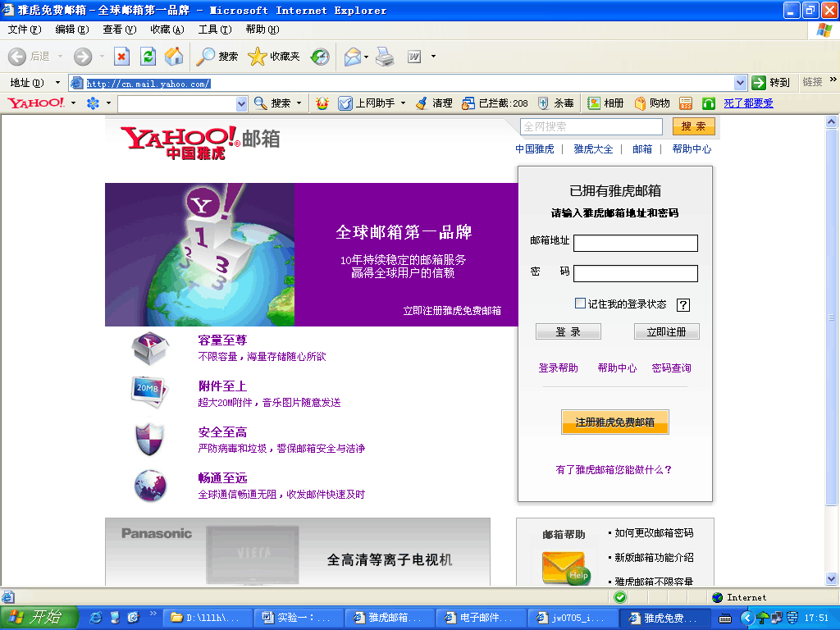Click the orange 注册雅虎免费邮箱 button
Screen dimensions: 840x630
pyautogui.click(x=614, y=422)
